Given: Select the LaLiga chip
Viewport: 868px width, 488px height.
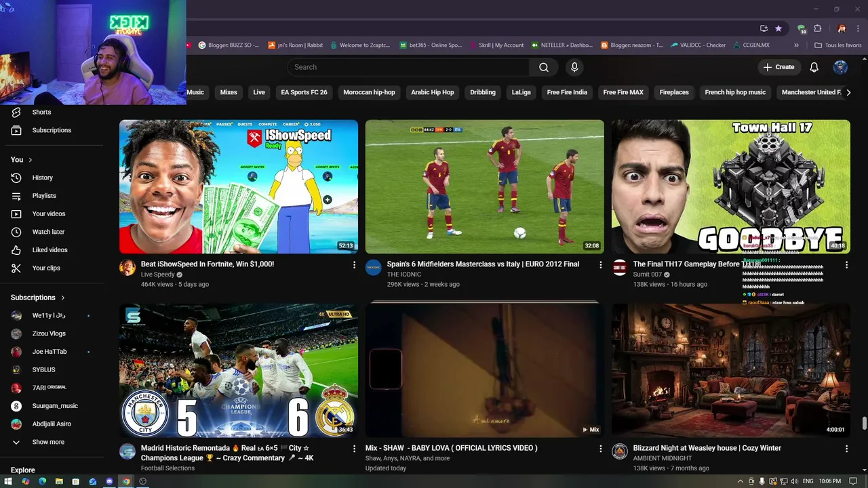Looking at the screenshot, I should (521, 92).
